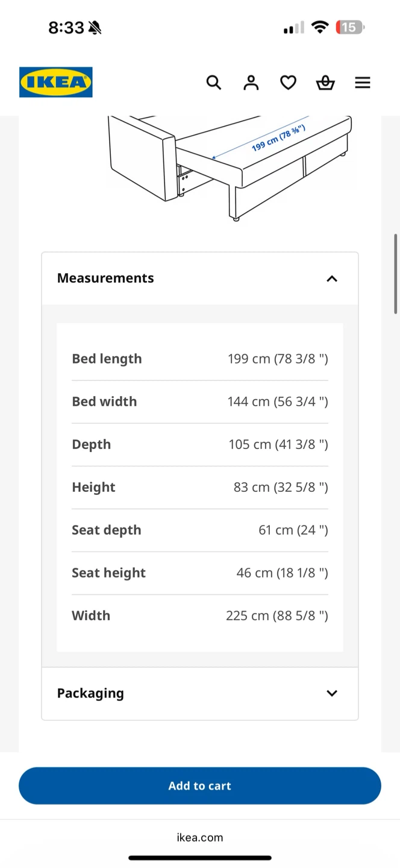
Task: Open the hamburger menu icon
Action: [363, 83]
